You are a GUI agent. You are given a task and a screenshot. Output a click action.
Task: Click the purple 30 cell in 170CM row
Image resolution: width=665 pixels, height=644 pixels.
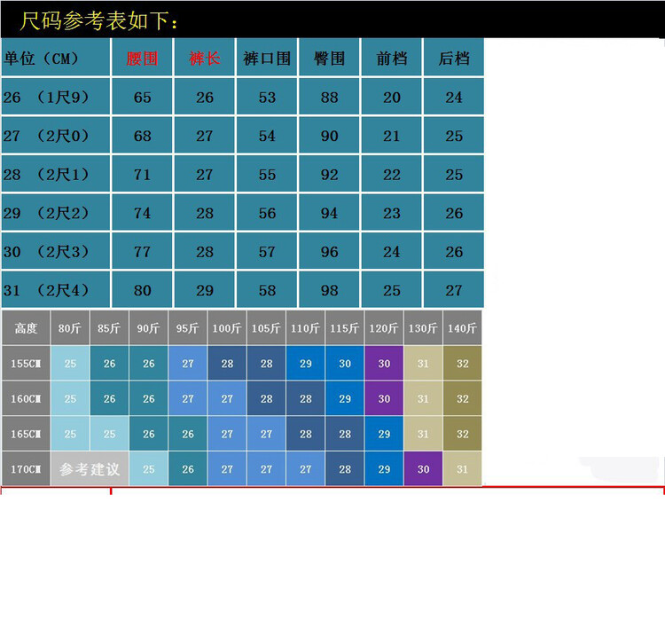point(423,469)
